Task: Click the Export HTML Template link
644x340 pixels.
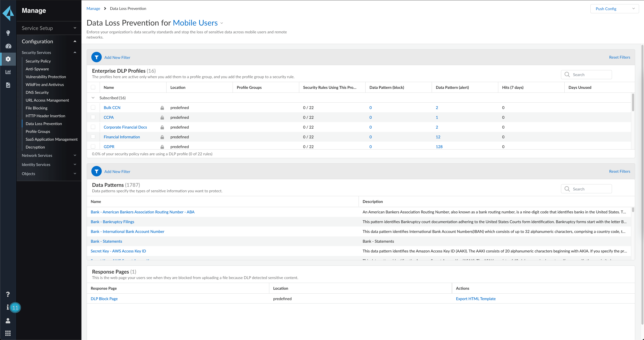Action: pyautogui.click(x=476, y=298)
